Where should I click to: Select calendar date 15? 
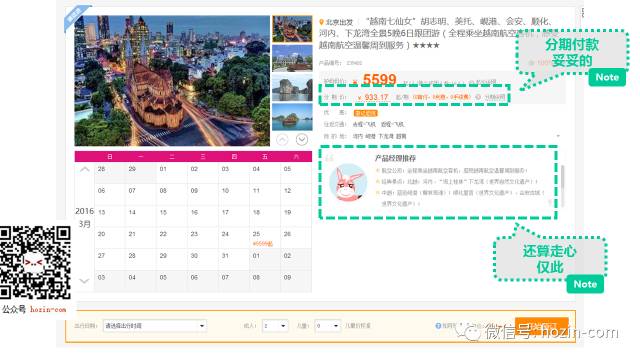[x=172, y=216]
